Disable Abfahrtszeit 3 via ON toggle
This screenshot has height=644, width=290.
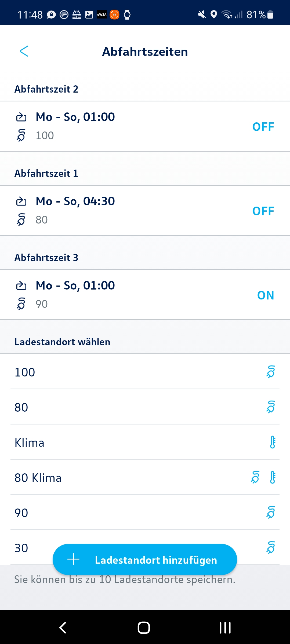pos(265,295)
